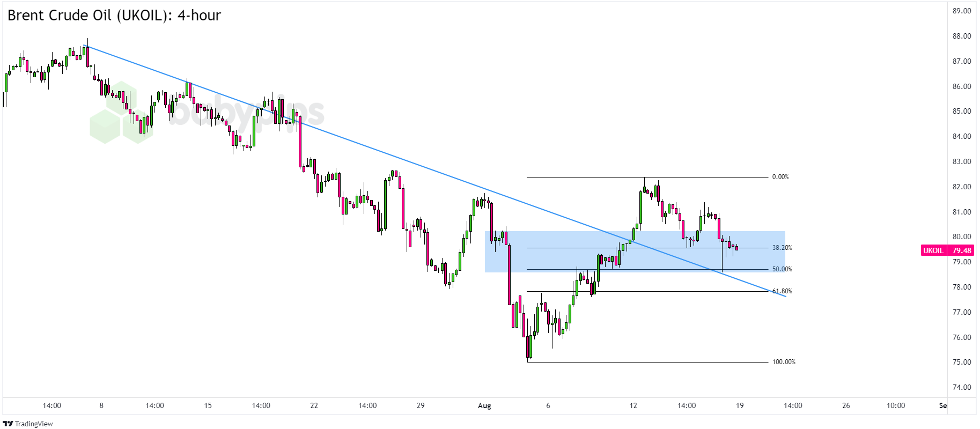Screen dimensions: 980x429
Task: Click the 22 date on time axis
Action: tap(314, 405)
